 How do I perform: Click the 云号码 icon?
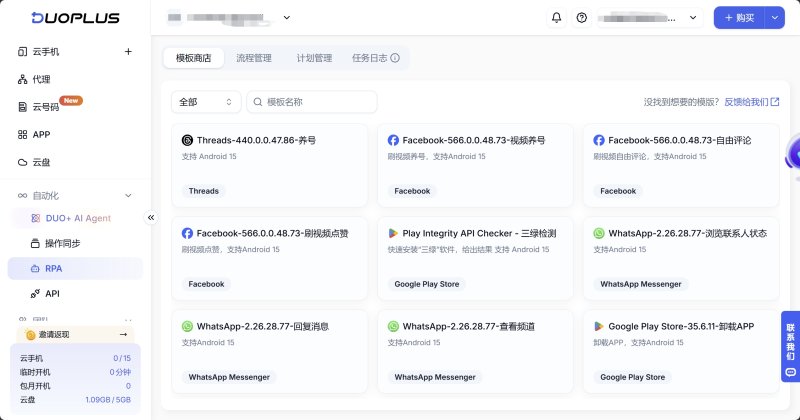[x=22, y=107]
